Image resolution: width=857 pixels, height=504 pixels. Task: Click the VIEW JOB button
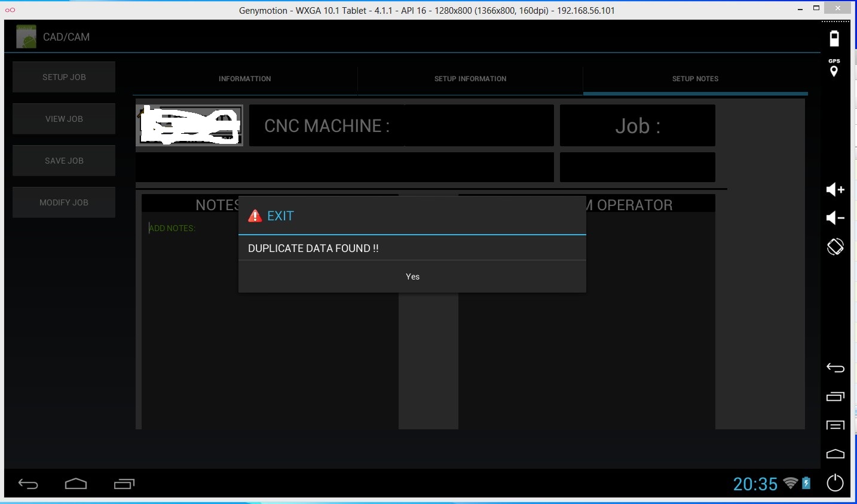point(64,119)
